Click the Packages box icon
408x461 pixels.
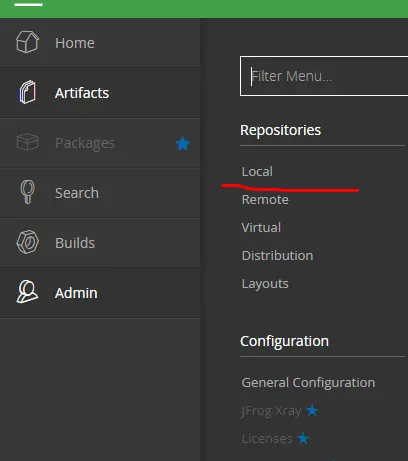[27, 142]
